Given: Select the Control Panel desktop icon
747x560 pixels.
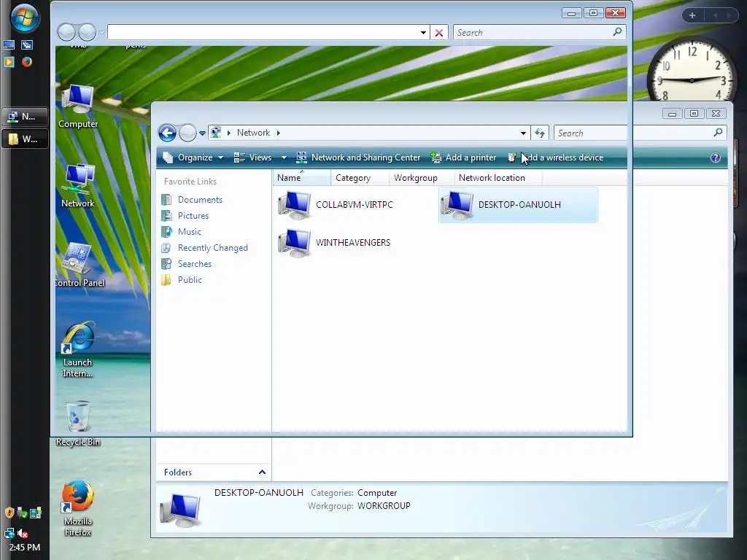Looking at the screenshot, I should tap(79, 265).
